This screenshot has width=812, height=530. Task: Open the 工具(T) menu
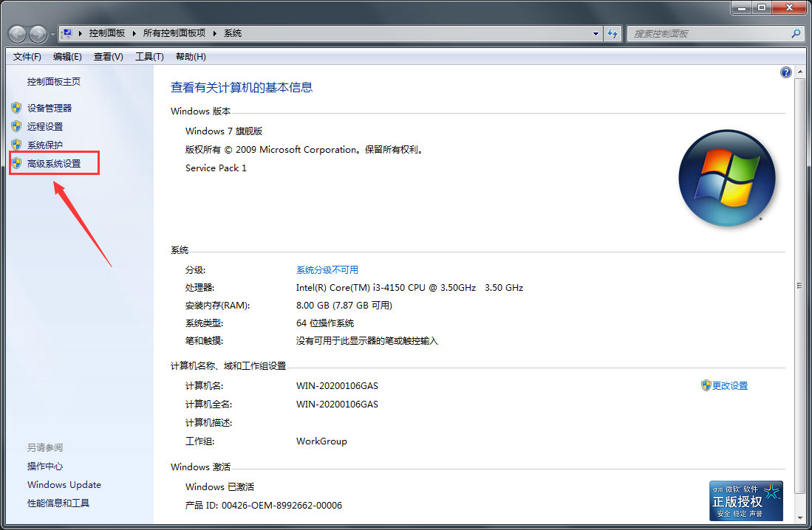149,56
